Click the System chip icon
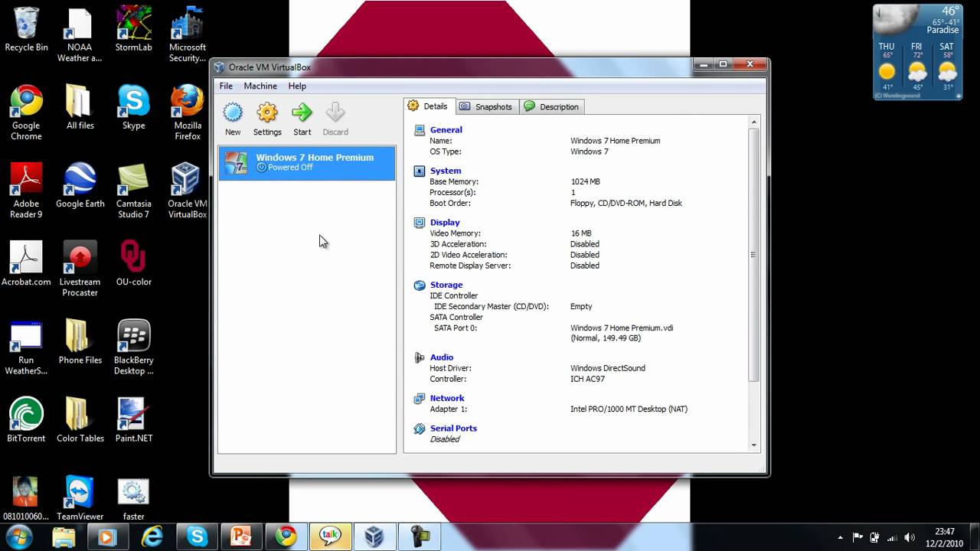This screenshot has width=980, height=551. pyautogui.click(x=420, y=171)
